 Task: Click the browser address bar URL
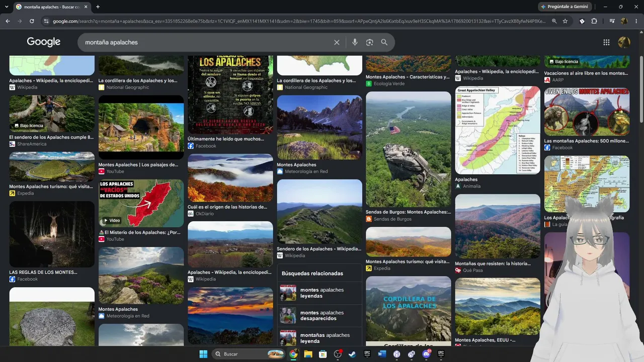pos(299,21)
